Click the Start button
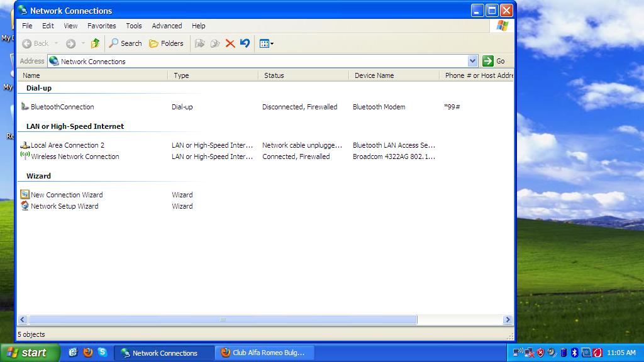 click(x=30, y=353)
